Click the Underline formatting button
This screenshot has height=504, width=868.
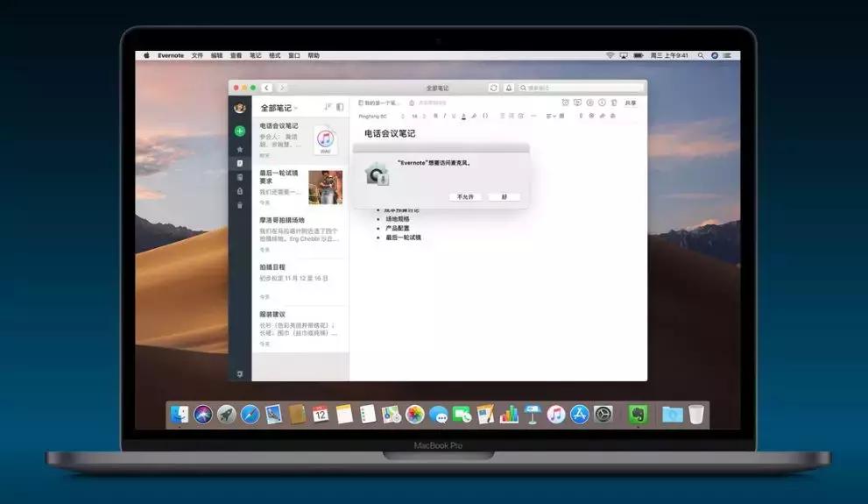[x=454, y=116]
